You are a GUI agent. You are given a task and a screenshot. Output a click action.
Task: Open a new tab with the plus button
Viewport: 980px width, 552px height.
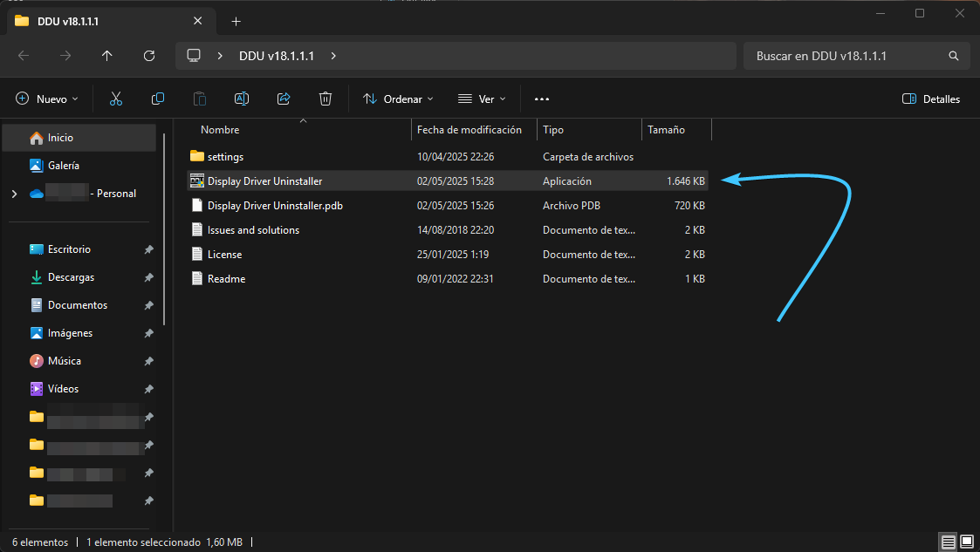[236, 21]
